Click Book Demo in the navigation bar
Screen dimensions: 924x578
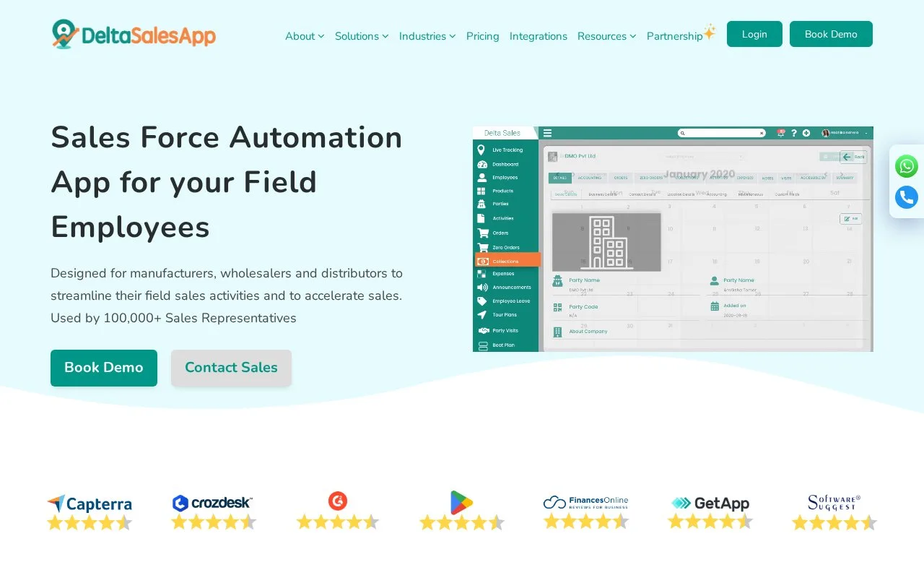tap(831, 34)
